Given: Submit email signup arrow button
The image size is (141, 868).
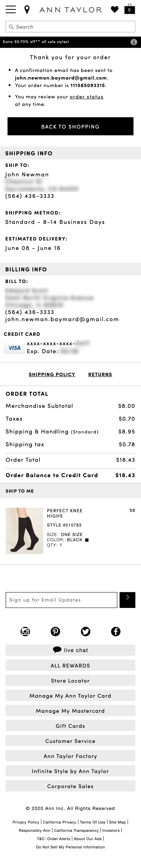Looking at the screenshot, I should tap(127, 600).
